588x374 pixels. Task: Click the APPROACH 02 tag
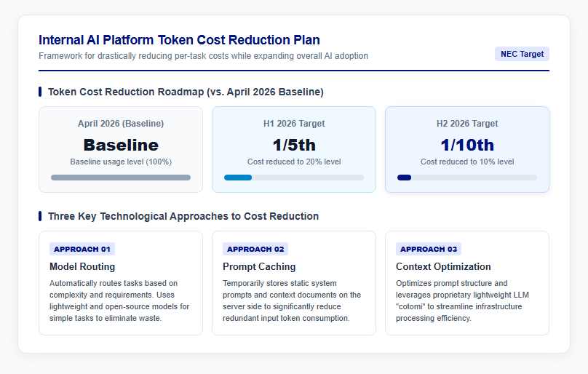click(x=255, y=249)
